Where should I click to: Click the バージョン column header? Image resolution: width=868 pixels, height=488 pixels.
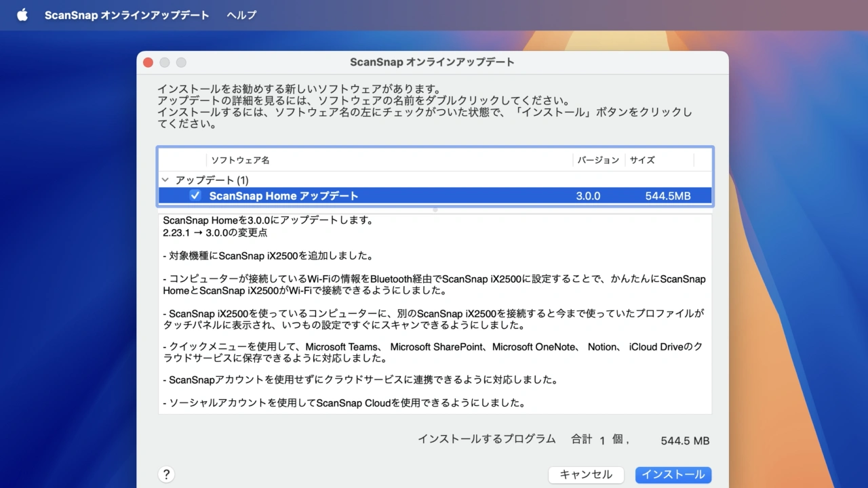tap(598, 160)
